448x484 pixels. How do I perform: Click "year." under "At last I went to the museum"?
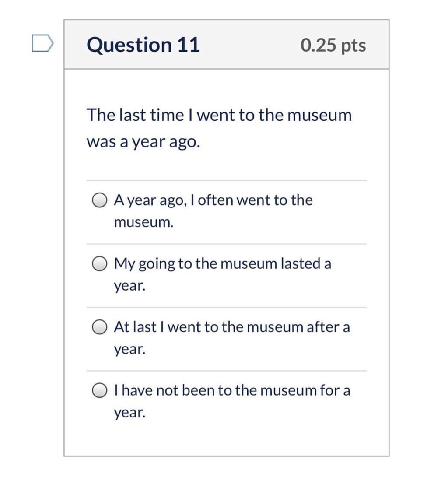(x=129, y=349)
